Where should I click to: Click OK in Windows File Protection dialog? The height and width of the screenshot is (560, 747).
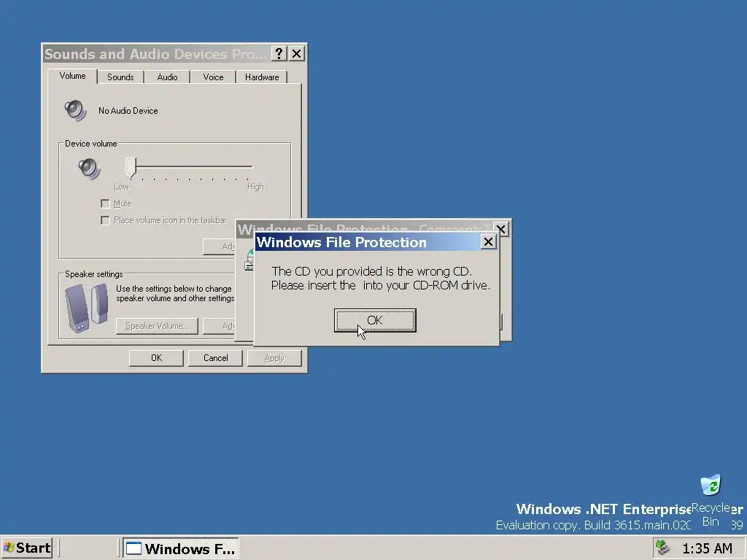[x=375, y=320]
